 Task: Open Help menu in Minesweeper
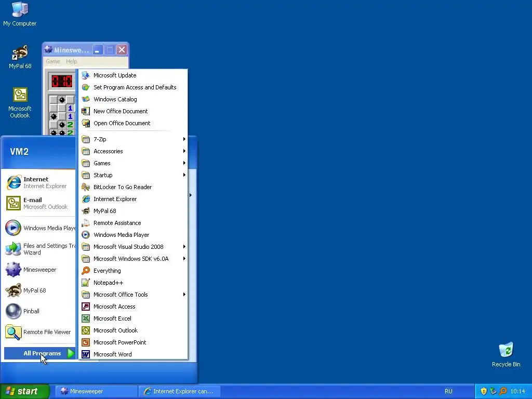[x=71, y=61]
